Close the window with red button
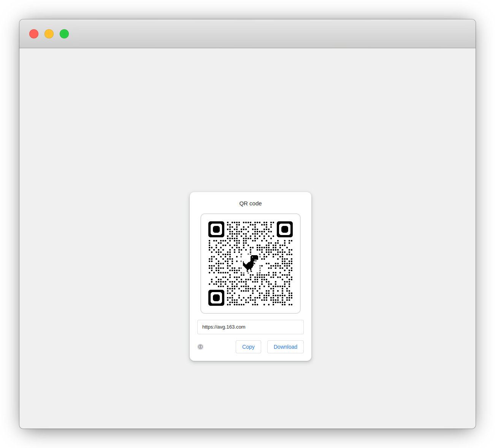Image resolution: width=495 pixels, height=448 pixels. point(34,34)
